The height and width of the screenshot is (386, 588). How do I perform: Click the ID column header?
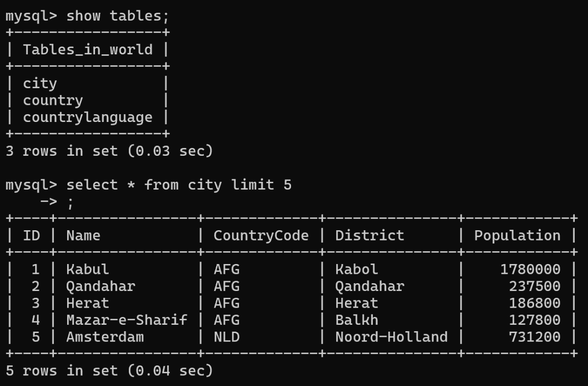31,236
